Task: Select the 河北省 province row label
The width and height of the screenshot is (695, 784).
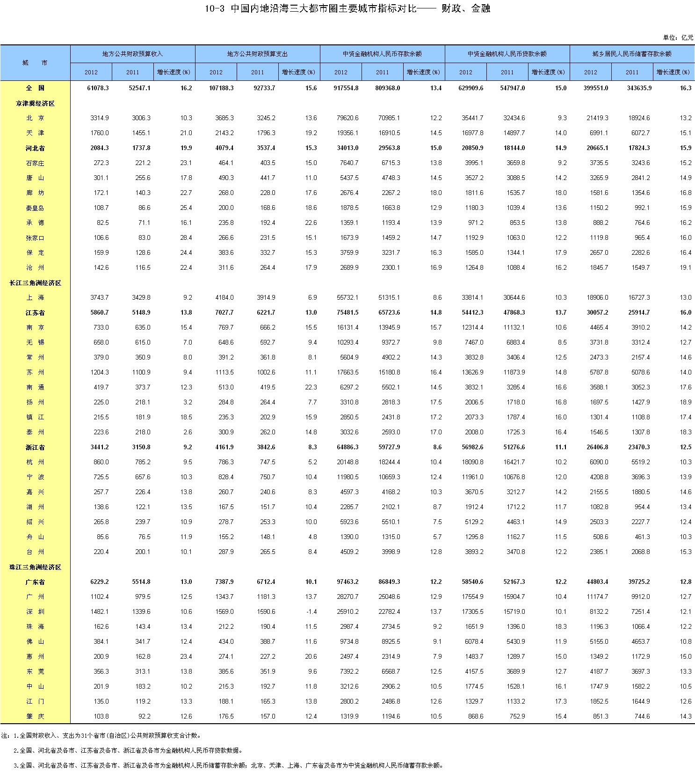Action: [35, 148]
